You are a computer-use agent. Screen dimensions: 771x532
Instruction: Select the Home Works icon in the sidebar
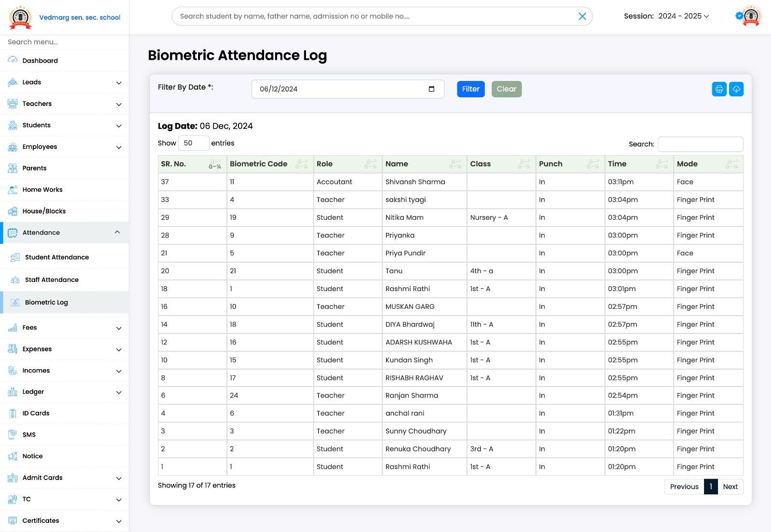coord(12,189)
